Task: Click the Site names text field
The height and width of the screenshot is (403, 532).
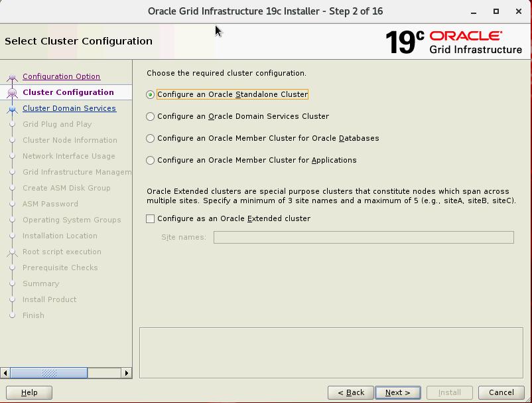Action: pos(363,238)
